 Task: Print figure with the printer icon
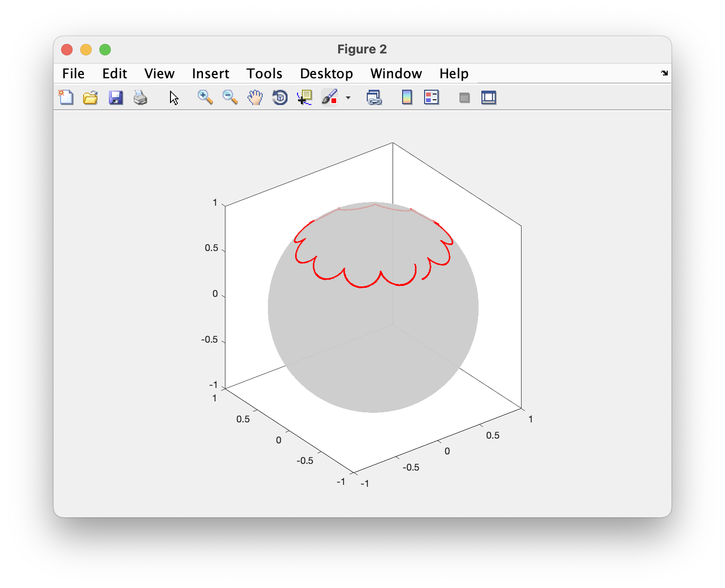click(x=140, y=97)
